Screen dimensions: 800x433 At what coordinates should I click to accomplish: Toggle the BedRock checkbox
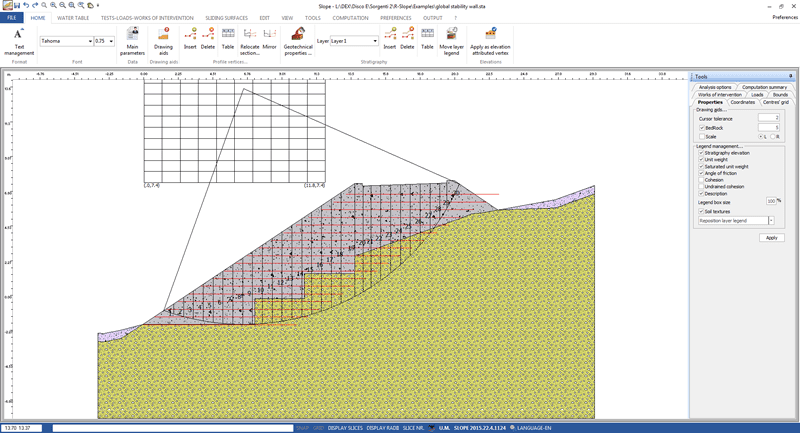[x=702, y=128]
